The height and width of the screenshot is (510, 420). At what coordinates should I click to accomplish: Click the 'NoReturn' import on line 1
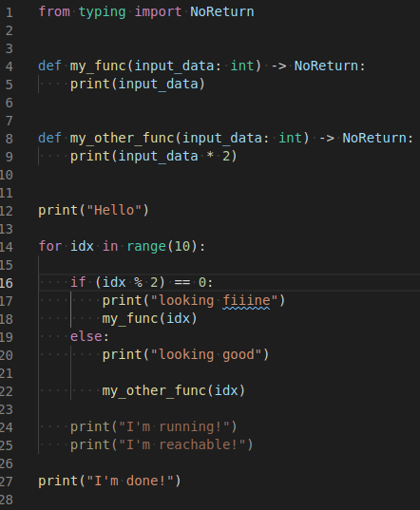click(221, 12)
